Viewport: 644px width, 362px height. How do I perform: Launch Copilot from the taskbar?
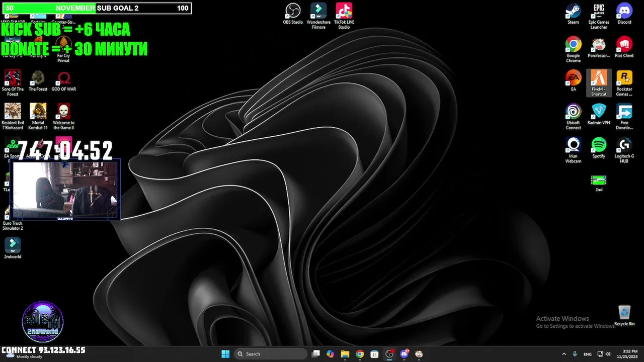[330, 354]
